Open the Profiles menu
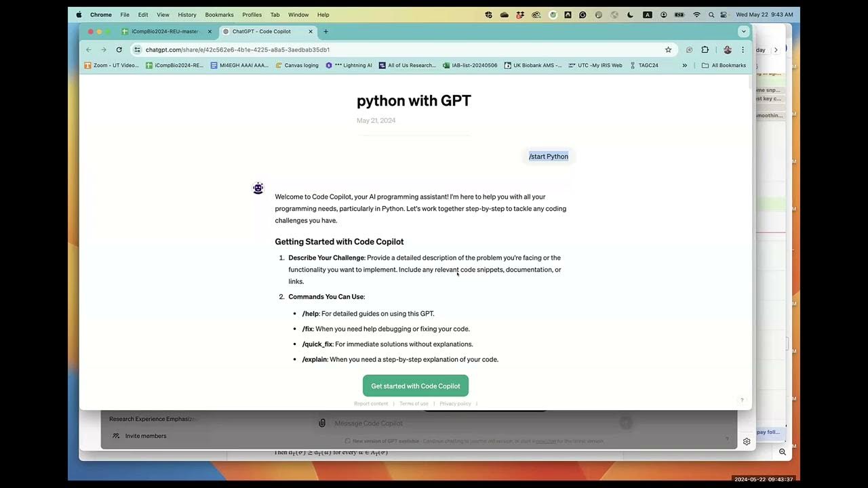This screenshot has height=488, width=868. point(252,14)
